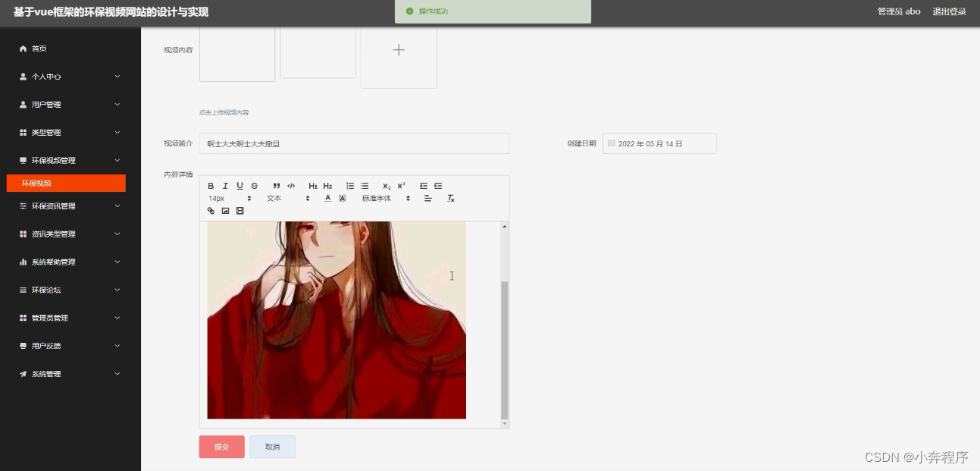
Task: Decrease the indent level
Action: coord(424,186)
